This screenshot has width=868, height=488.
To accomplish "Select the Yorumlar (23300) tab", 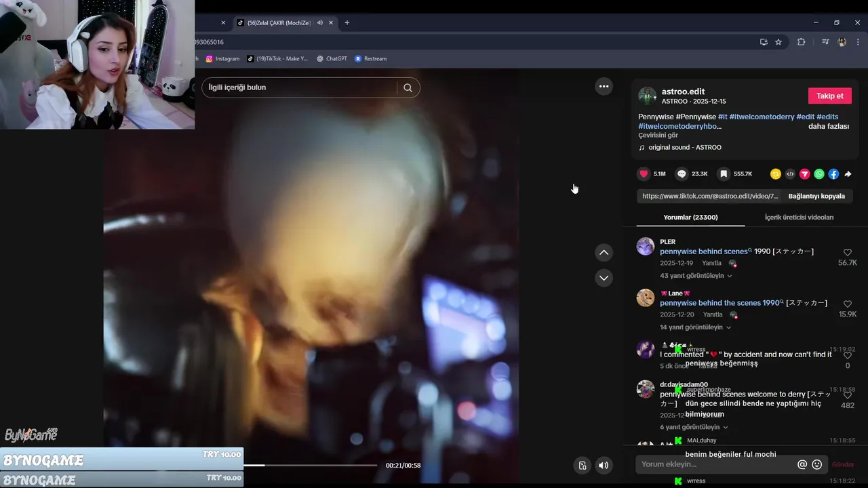I will (x=690, y=217).
